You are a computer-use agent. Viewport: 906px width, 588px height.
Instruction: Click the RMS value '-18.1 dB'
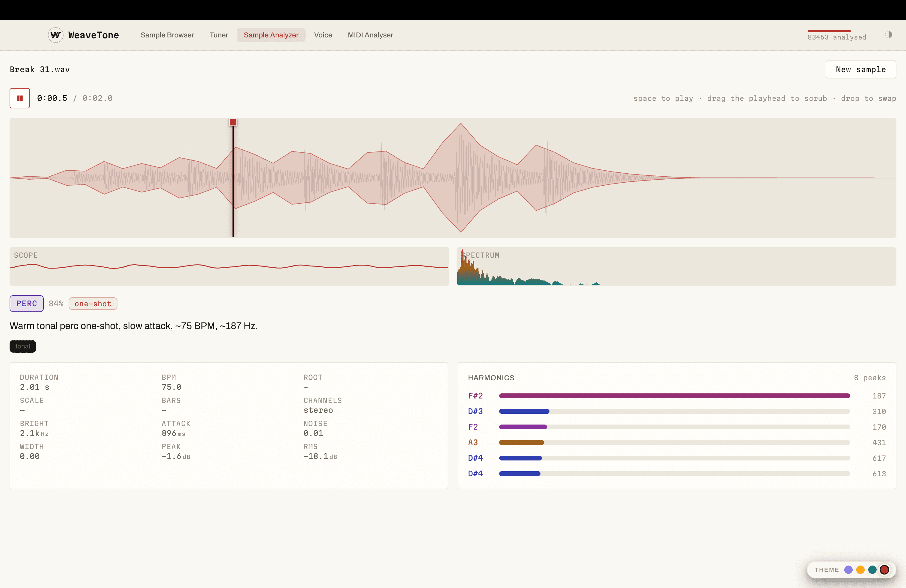point(320,456)
